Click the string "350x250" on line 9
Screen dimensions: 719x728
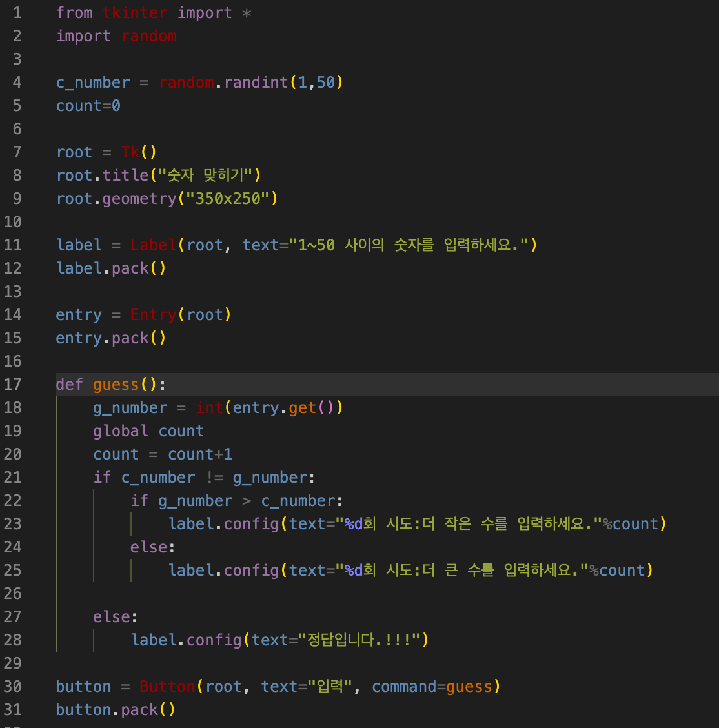[x=227, y=198]
